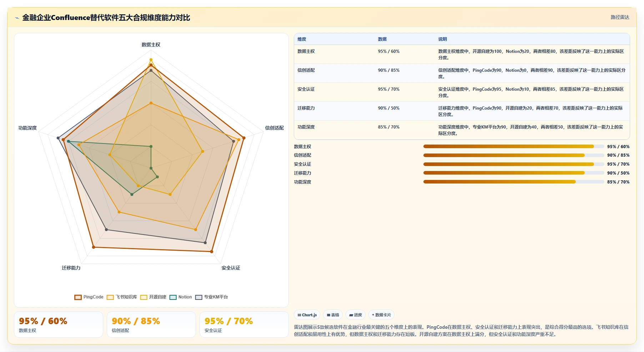644x352 pixels.
Task: Click the 数据卡片 tag chip
Action: [381, 315]
